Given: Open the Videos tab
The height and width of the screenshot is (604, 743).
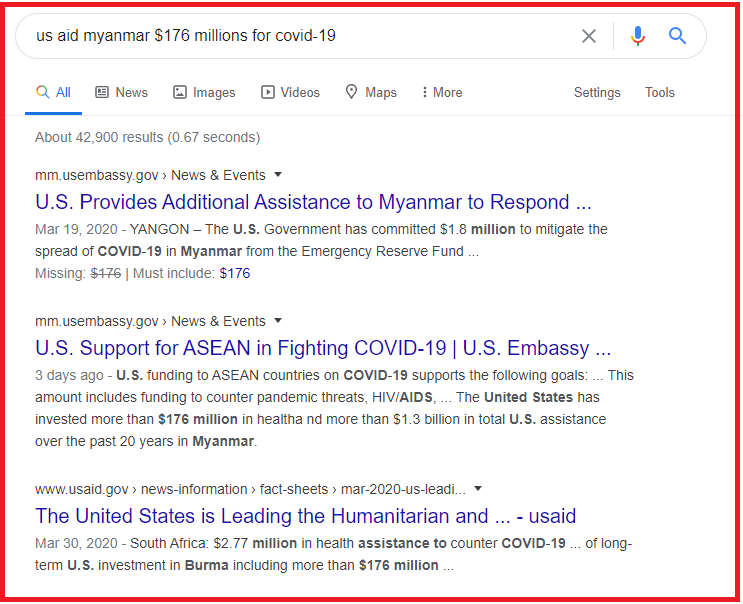Looking at the screenshot, I should pos(290,92).
